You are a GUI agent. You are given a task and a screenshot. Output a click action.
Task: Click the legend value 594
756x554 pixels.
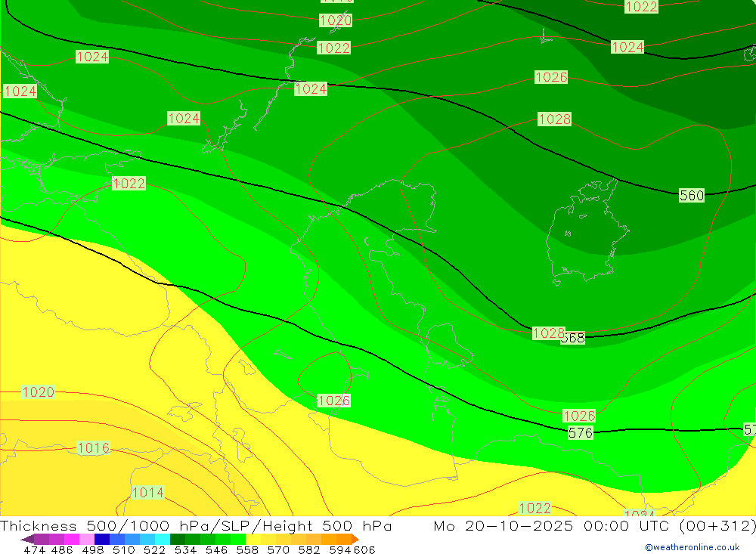coord(340,549)
